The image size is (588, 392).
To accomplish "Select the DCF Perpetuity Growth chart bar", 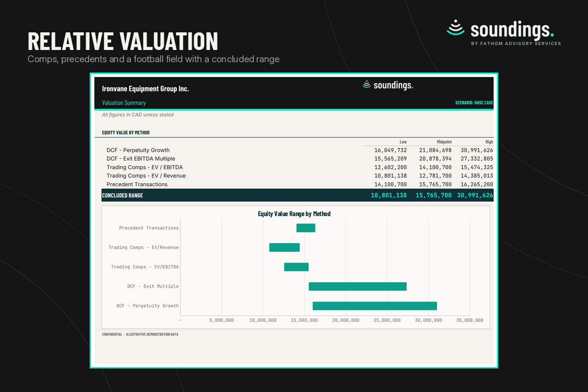I will tap(375, 306).
